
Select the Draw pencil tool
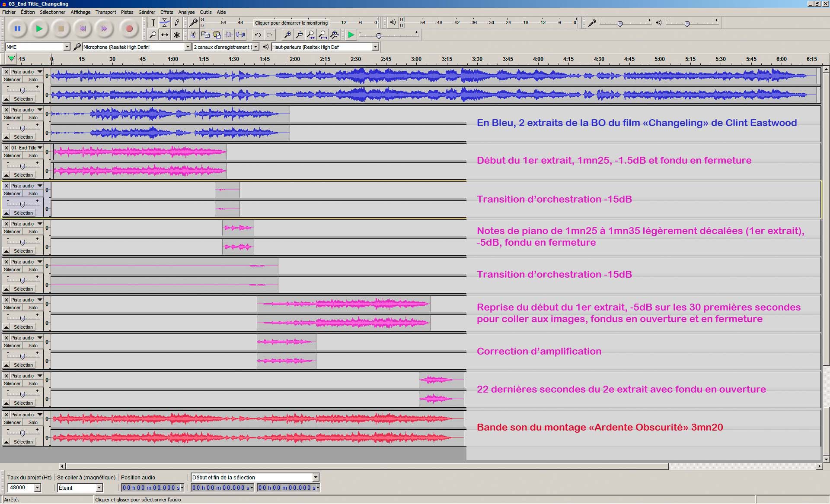point(177,22)
